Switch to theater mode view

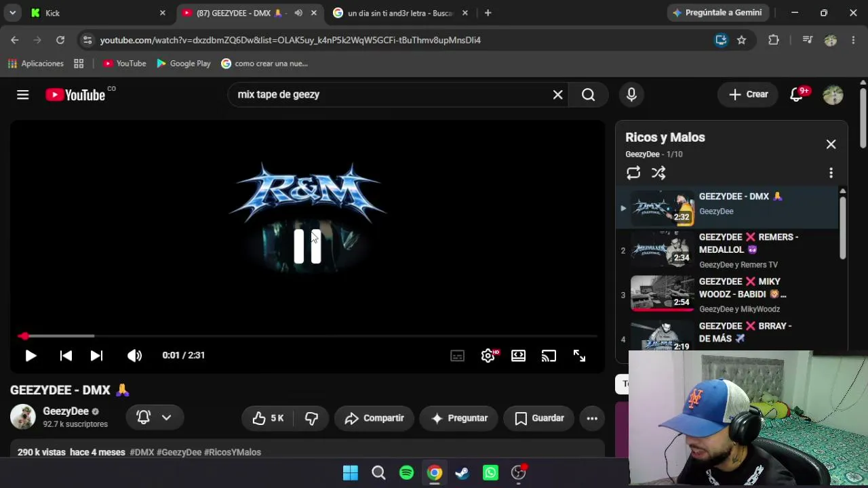(x=518, y=355)
